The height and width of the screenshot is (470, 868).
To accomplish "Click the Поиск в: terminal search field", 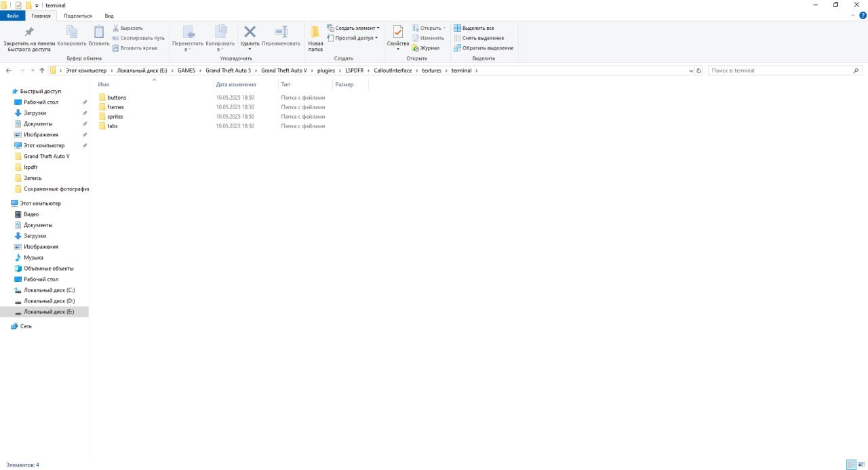I will pos(785,71).
